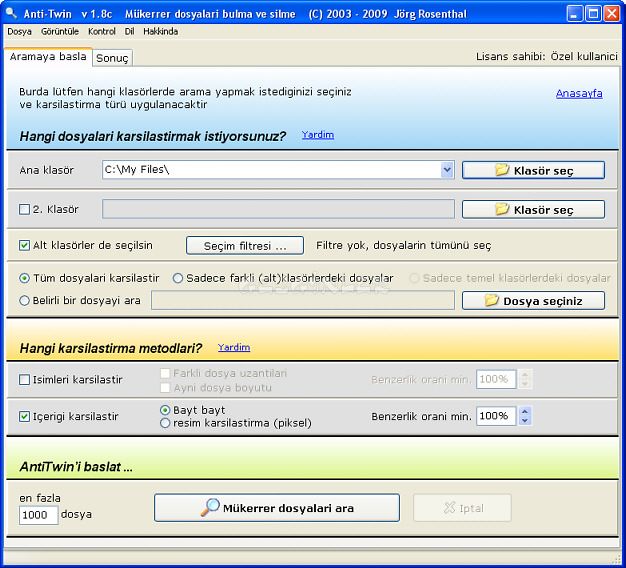Viewport: 626px width, 568px height.
Task: Select Belirli bir dosyayi ara option
Action: click(x=24, y=300)
